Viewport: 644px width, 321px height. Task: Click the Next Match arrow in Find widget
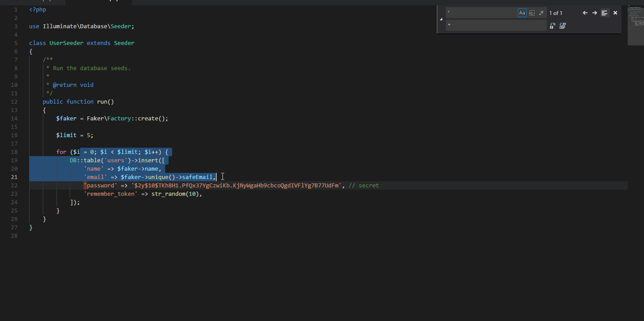point(594,13)
